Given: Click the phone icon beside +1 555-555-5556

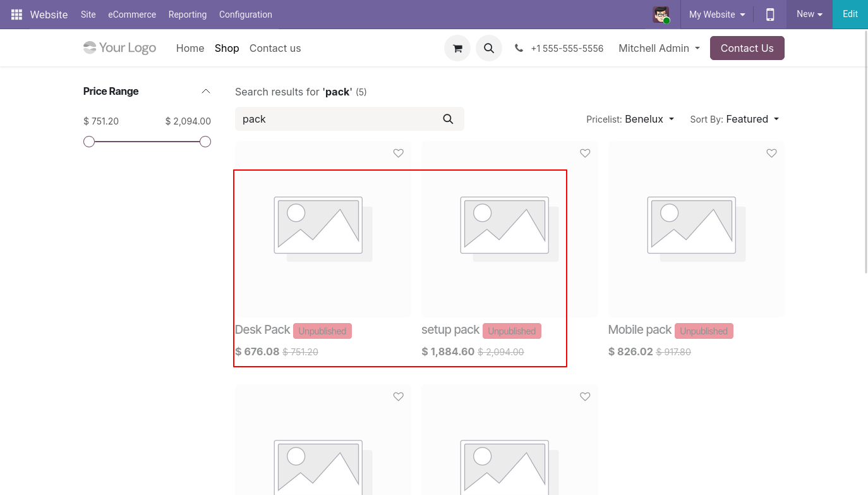Looking at the screenshot, I should tap(519, 48).
